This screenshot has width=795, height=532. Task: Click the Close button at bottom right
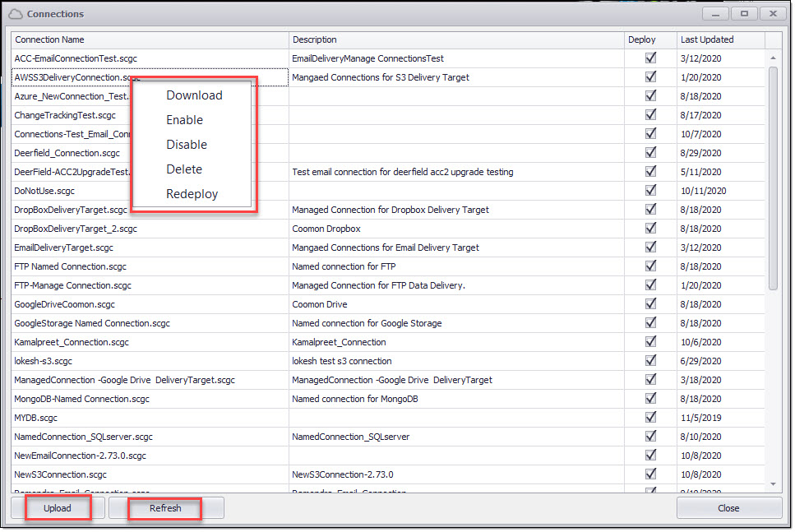pos(728,508)
